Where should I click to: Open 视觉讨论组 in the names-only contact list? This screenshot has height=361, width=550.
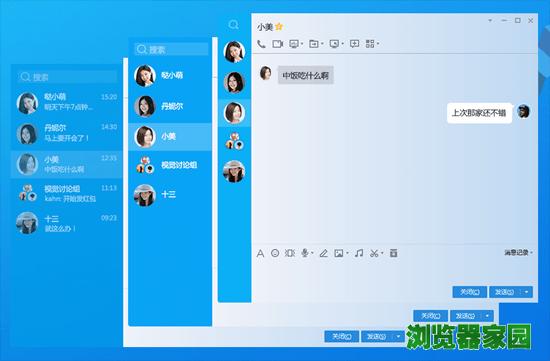tap(170, 165)
